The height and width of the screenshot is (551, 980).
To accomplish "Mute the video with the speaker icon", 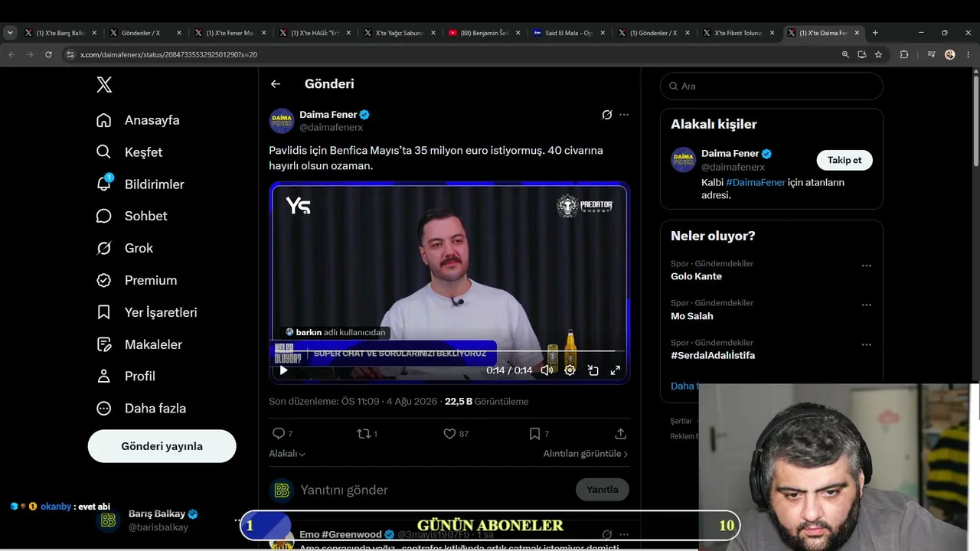I will point(547,370).
